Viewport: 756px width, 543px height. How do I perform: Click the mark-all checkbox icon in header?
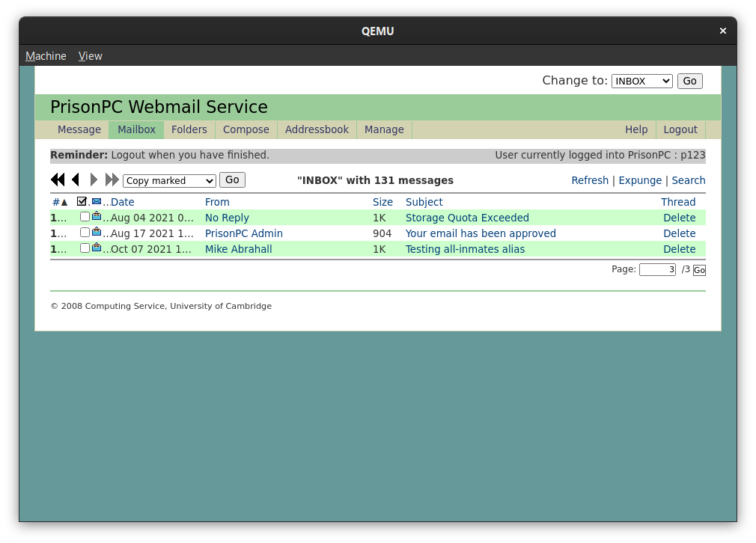tap(82, 201)
